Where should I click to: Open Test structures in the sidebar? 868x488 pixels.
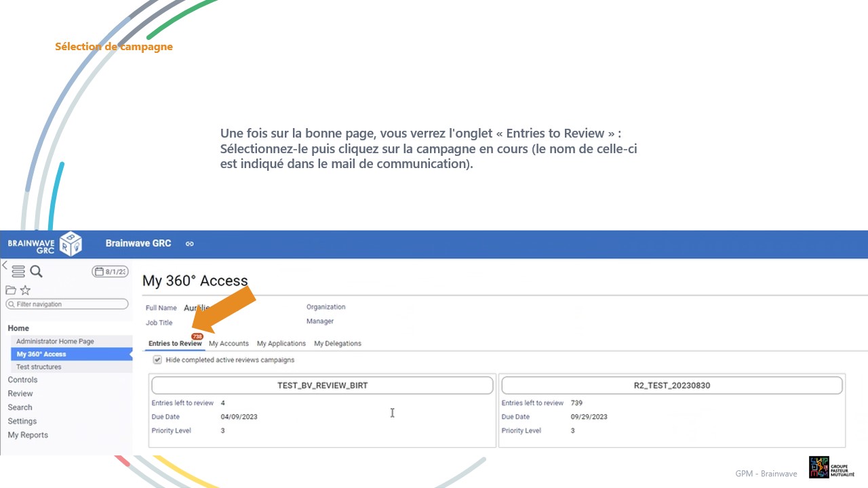pos(39,367)
